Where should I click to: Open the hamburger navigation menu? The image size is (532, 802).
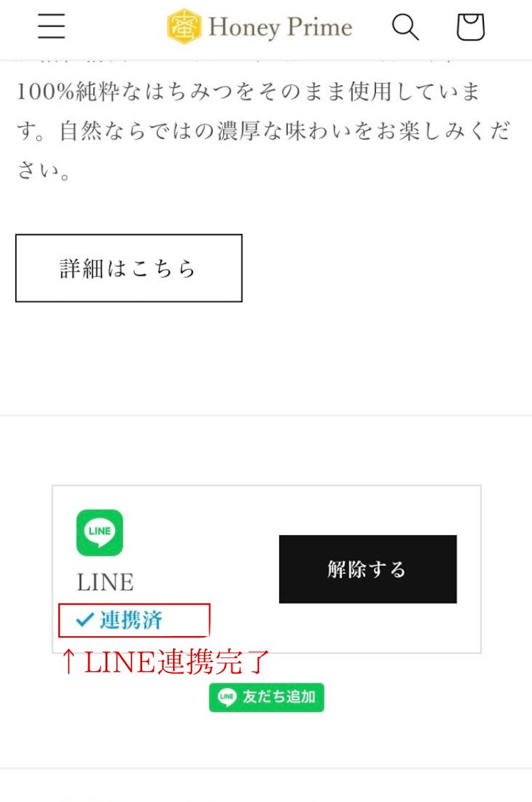tap(51, 26)
